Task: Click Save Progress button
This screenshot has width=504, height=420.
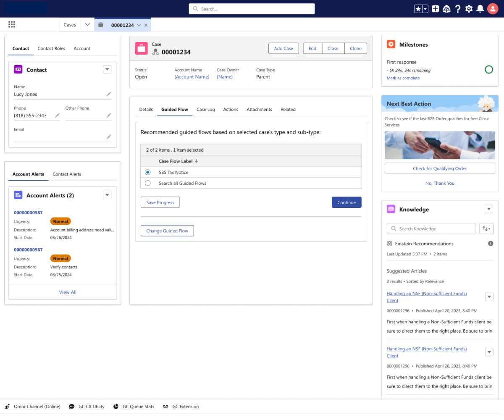Action: (160, 202)
